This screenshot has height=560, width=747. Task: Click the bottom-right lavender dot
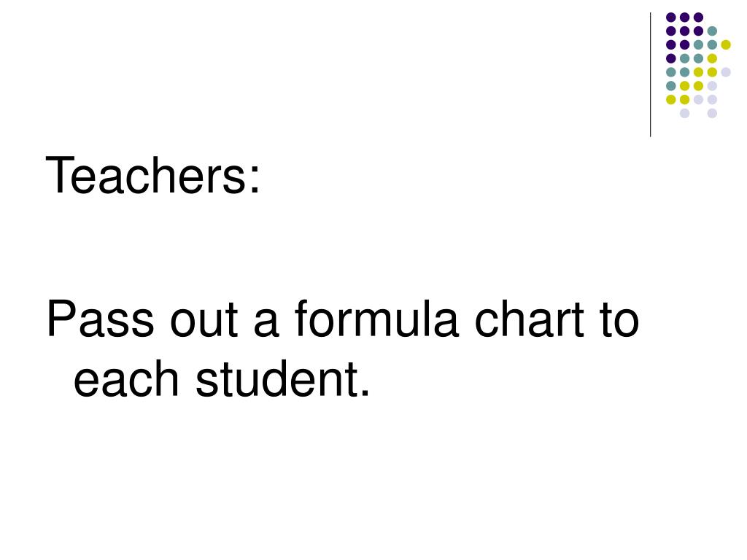click(712, 113)
